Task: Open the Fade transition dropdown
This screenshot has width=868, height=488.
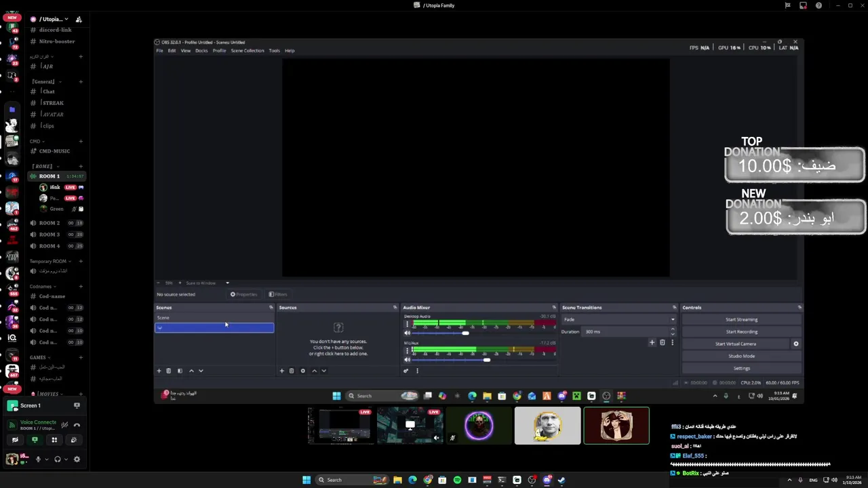Action: (618, 319)
